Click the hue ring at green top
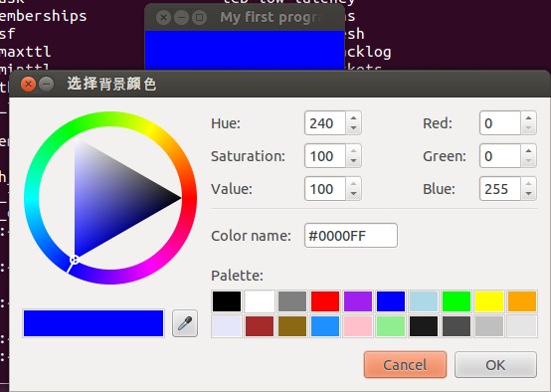Screen dimensions: 551x392 70,129
